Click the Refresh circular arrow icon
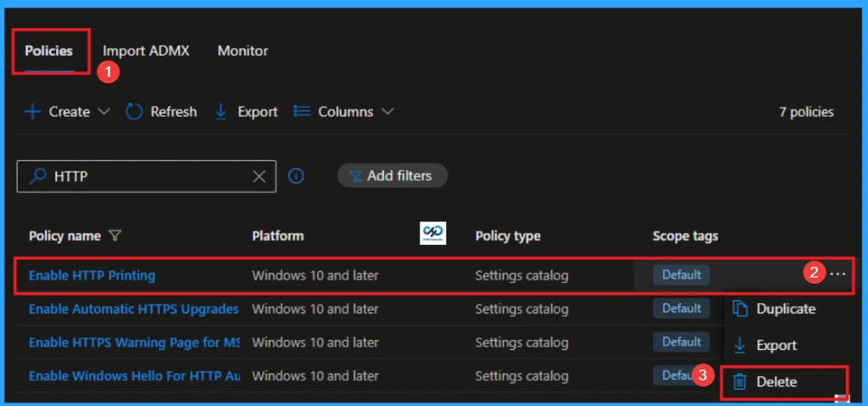Screen dimensions: 868x406 point(134,112)
